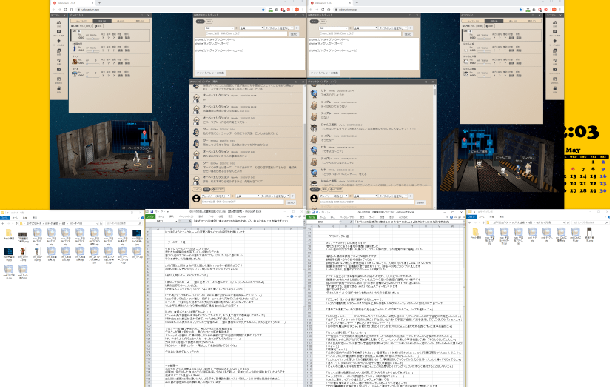The height and width of the screenshot is (387, 610).
Task: Click the orange extension icon in left browser toolbar
Action: [297, 9]
